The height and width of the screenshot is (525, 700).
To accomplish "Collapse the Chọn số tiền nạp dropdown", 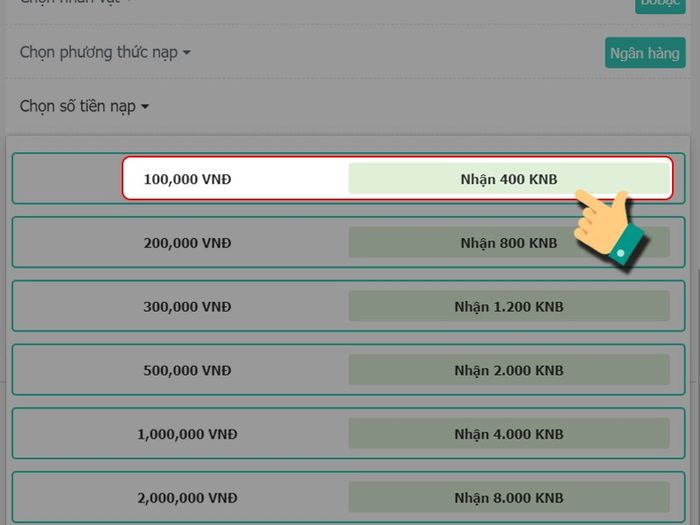I will [84, 106].
